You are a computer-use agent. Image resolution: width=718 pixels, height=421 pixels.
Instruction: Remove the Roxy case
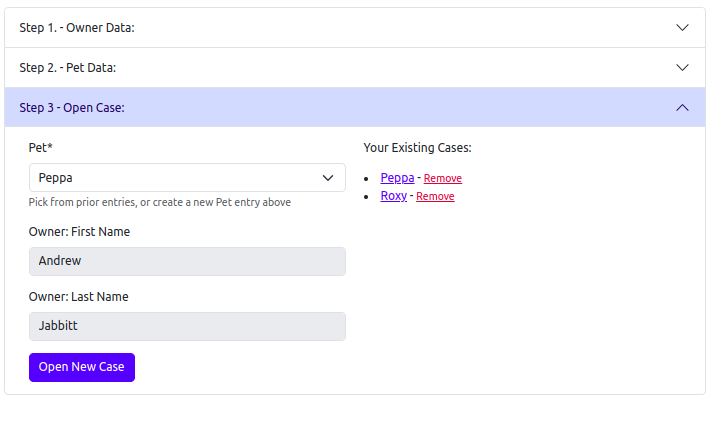[x=435, y=197]
